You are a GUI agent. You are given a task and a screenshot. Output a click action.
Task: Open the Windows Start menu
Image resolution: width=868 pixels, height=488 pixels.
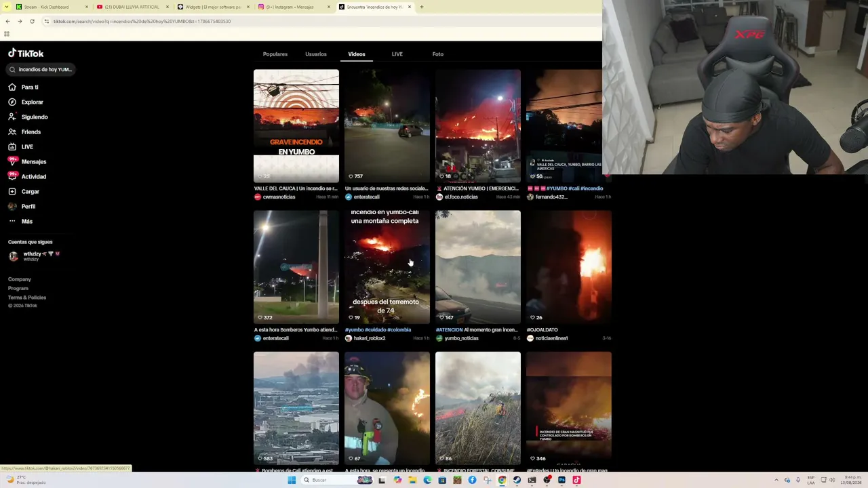(292, 480)
